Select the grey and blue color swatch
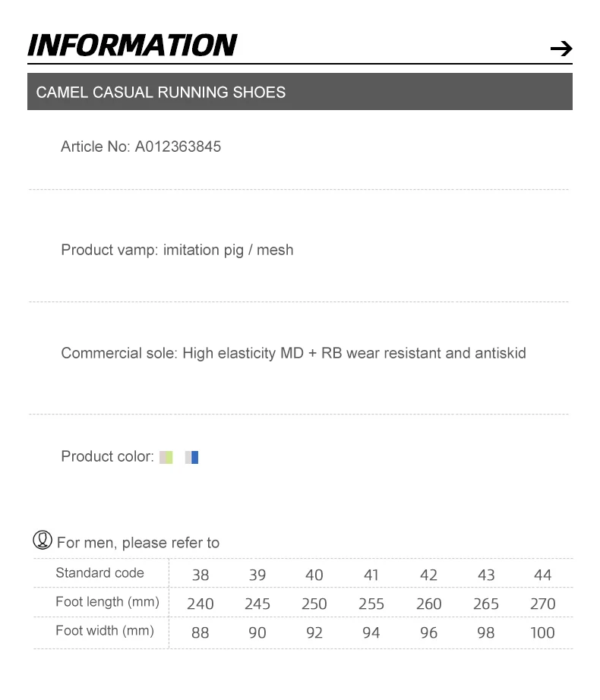This screenshot has width=600, height=700. pyautogui.click(x=191, y=457)
